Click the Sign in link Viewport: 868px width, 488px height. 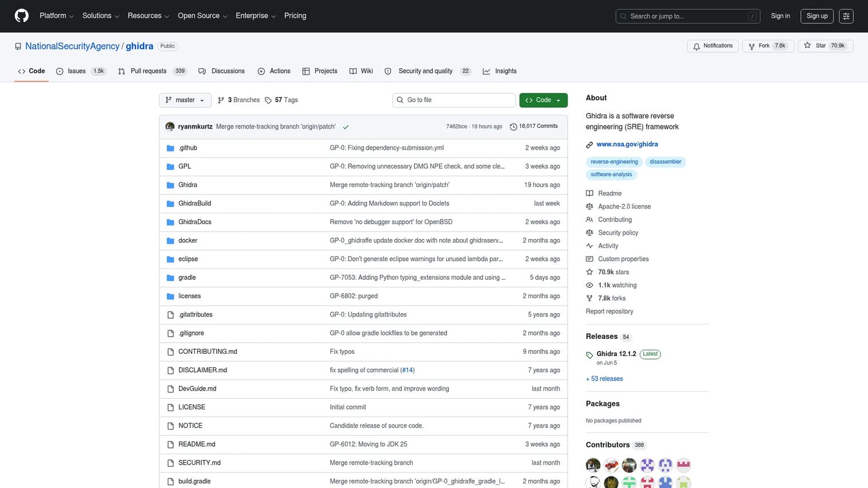pyautogui.click(x=780, y=16)
